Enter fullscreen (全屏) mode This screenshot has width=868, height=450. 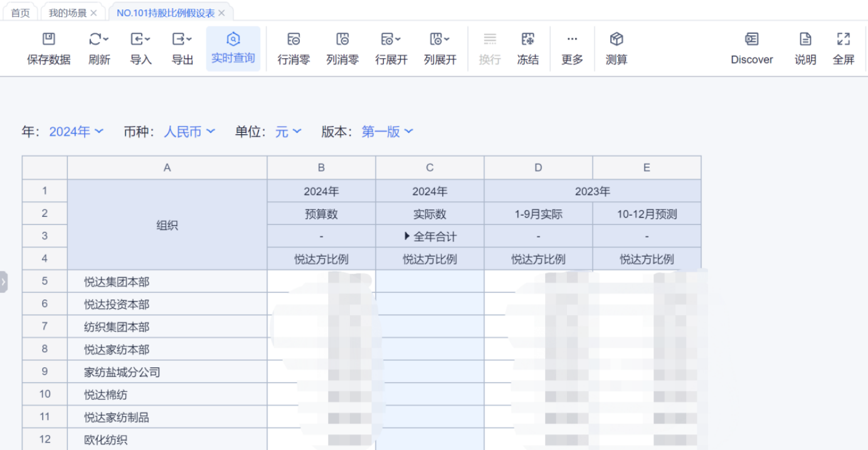[x=844, y=40]
